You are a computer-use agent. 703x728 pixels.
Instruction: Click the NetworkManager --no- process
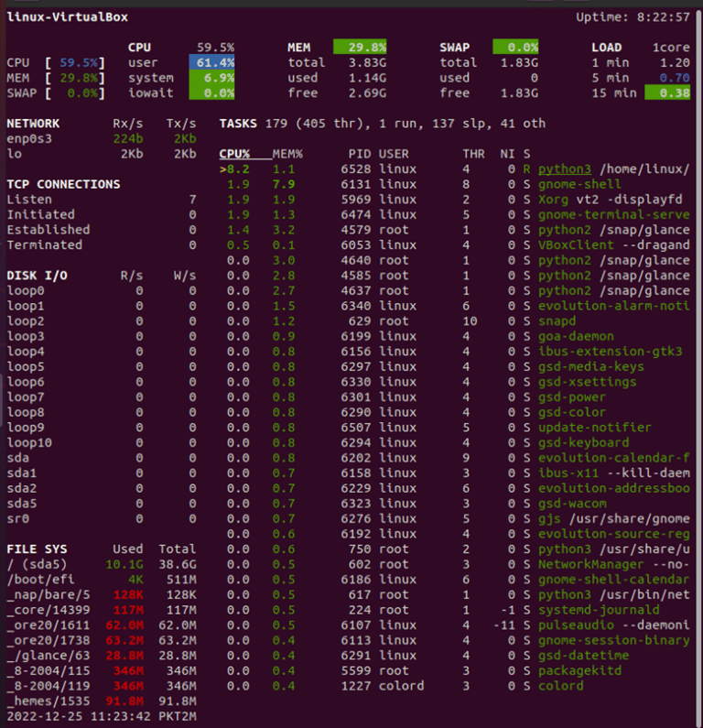pos(614,565)
